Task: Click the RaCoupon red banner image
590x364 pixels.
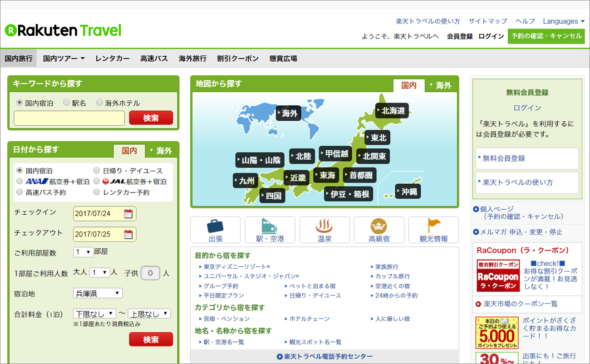Action: [498, 275]
